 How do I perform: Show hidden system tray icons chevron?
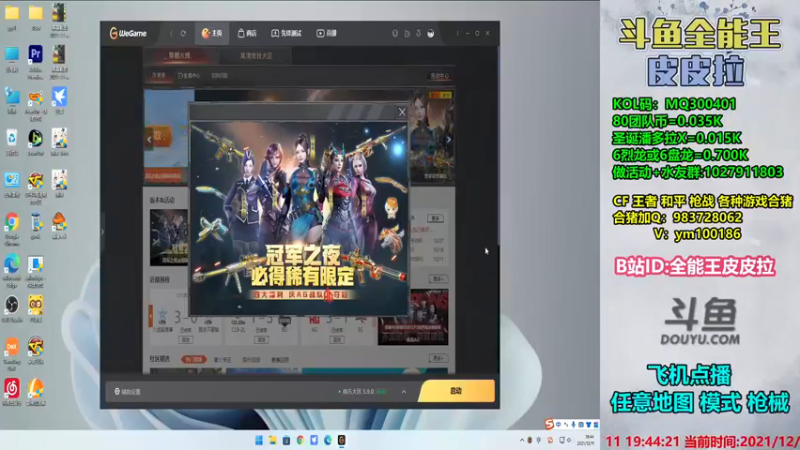[x=521, y=440]
